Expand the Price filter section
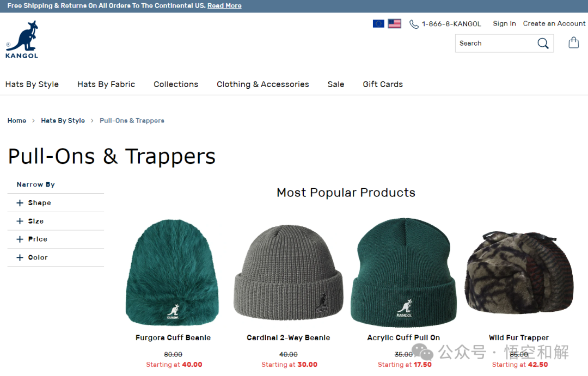 coord(56,239)
